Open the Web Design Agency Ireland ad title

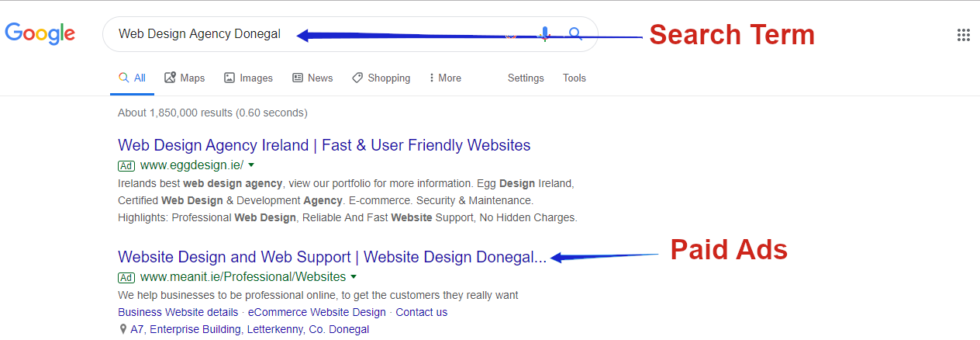click(x=324, y=145)
